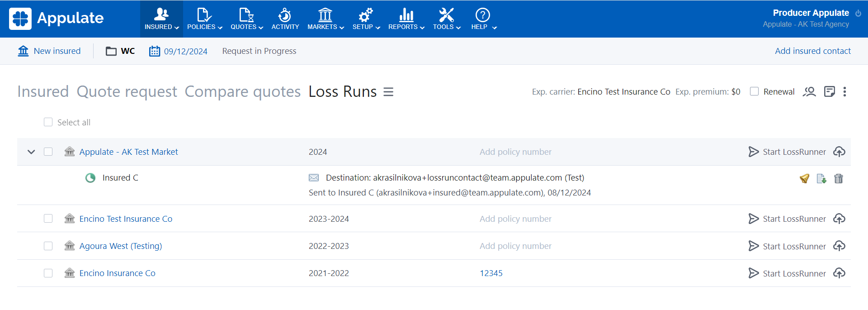Viewport: 868px width, 310px height.
Task: Click the download document icon for Insured C
Action: point(821,179)
